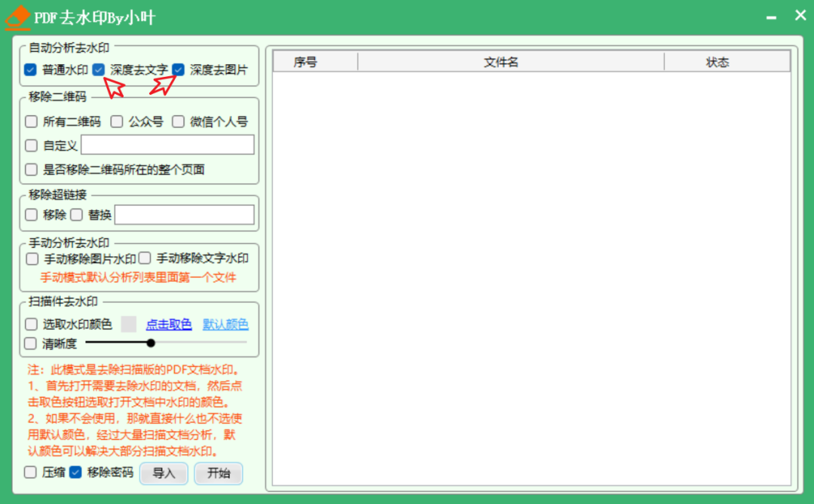814x504 pixels.
Task: Tick the 替换 hyperlink checkbox
Action: [x=76, y=215]
